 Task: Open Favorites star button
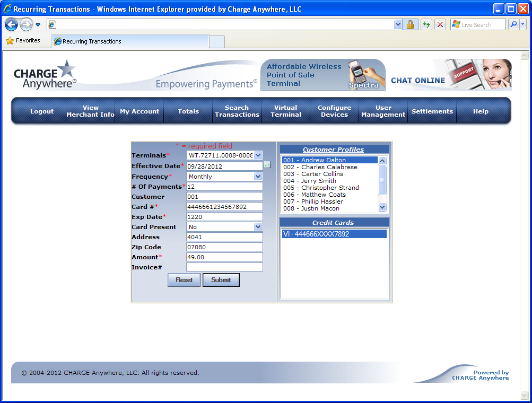pos(23,40)
